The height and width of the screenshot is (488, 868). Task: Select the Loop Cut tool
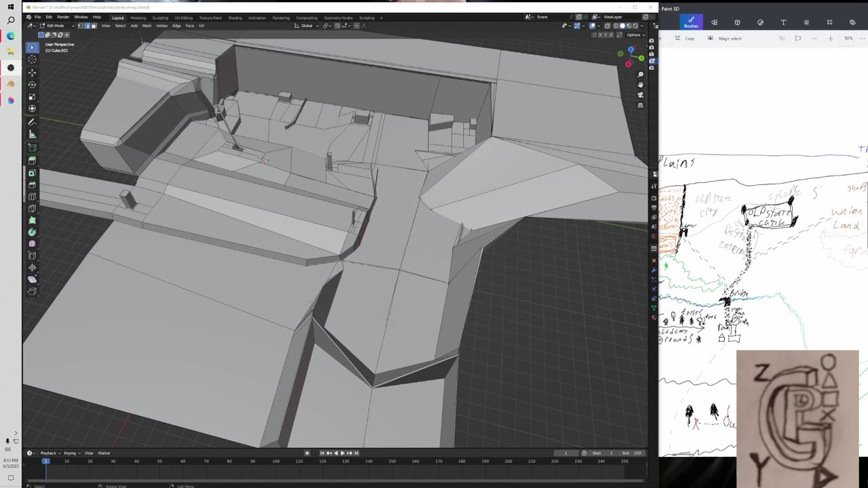(32, 197)
